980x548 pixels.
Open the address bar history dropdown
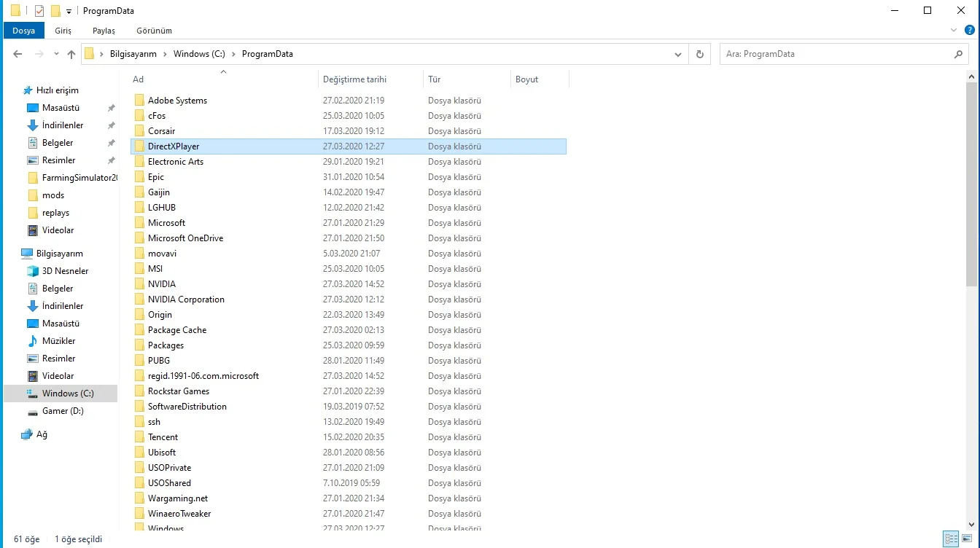[x=678, y=54]
